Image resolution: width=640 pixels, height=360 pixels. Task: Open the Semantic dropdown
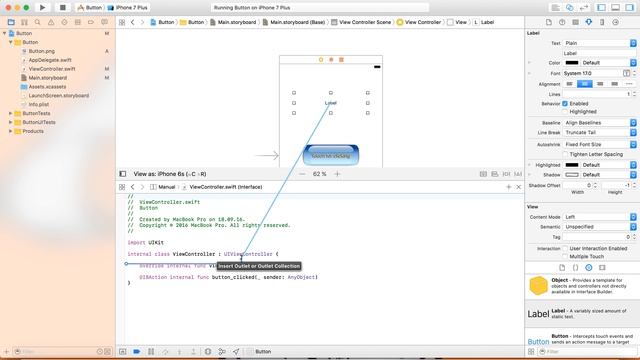599,227
